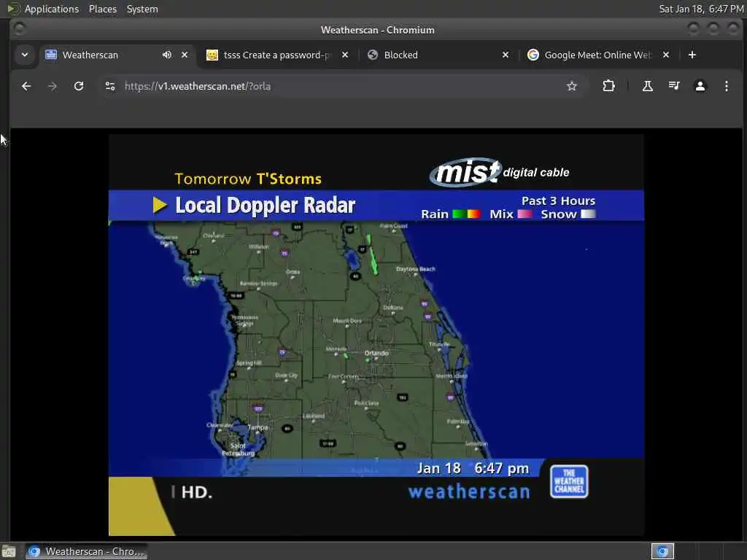Close the Google Meet tab

click(x=666, y=55)
